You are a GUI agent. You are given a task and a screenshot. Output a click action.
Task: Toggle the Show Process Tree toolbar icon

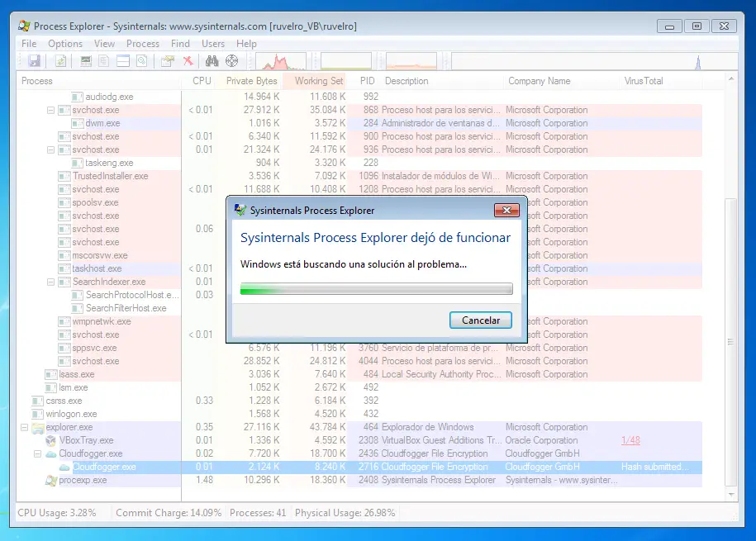coord(103,61)
